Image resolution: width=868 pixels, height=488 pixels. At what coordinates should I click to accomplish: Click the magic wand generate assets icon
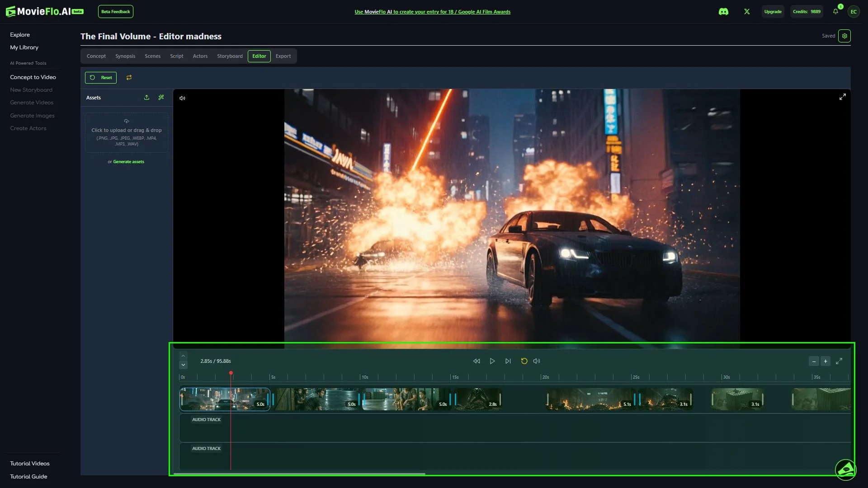[x=161, y=98]
